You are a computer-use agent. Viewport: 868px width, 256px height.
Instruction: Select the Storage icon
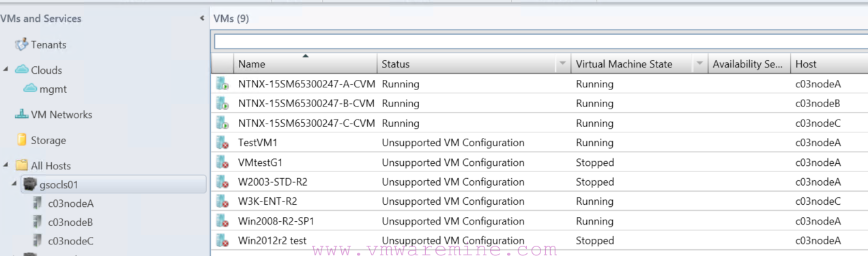(22, 140)
